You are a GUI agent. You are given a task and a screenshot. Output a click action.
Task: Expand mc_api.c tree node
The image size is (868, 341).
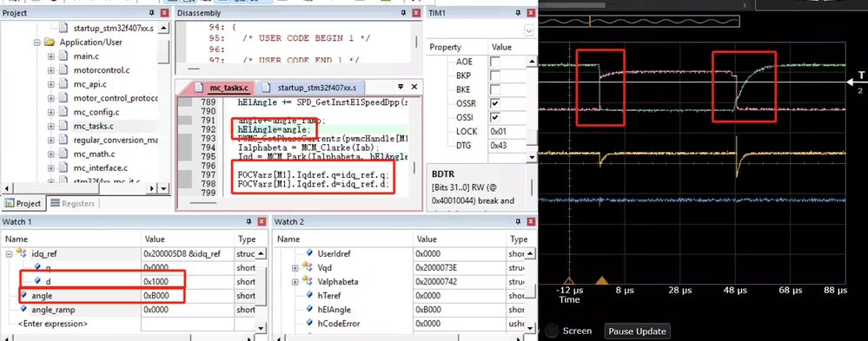(51, 84)
